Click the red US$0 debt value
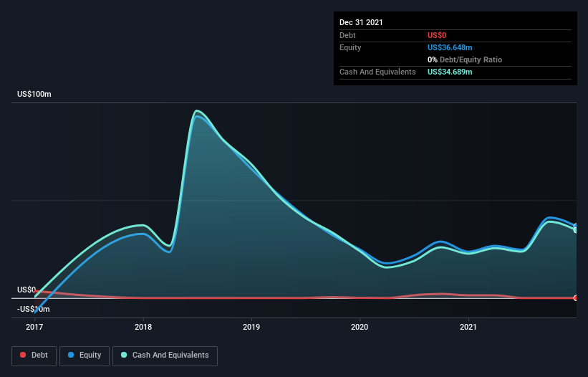The width and height of the screenshot is (588, 377). click(437, 35)
